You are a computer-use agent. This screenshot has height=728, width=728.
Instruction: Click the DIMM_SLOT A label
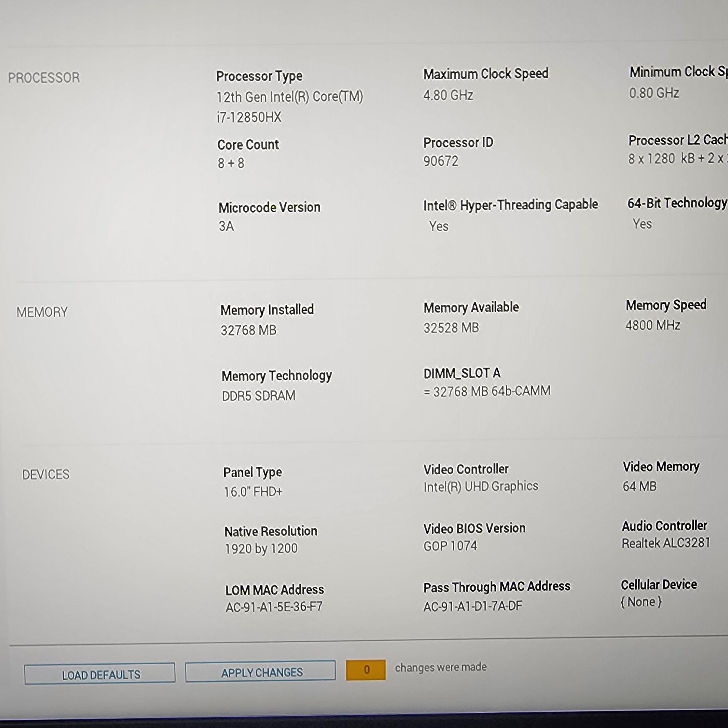click(462, 374)
